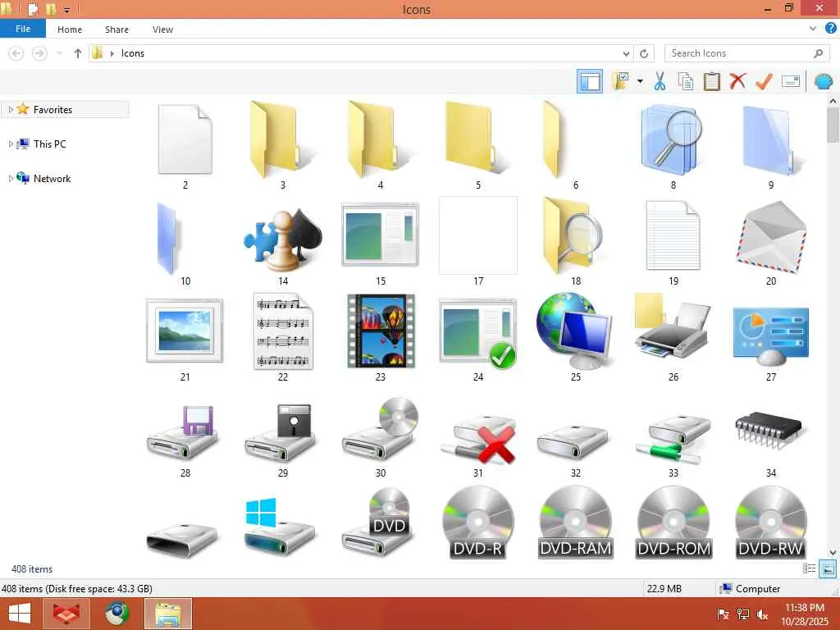Open the recent locations dropdown arrow
840x630 pixels.
[x=59, y=53]
